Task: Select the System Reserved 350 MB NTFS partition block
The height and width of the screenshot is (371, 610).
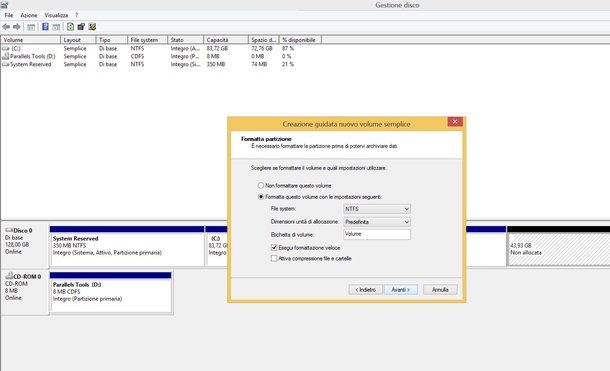Action: 127,246
